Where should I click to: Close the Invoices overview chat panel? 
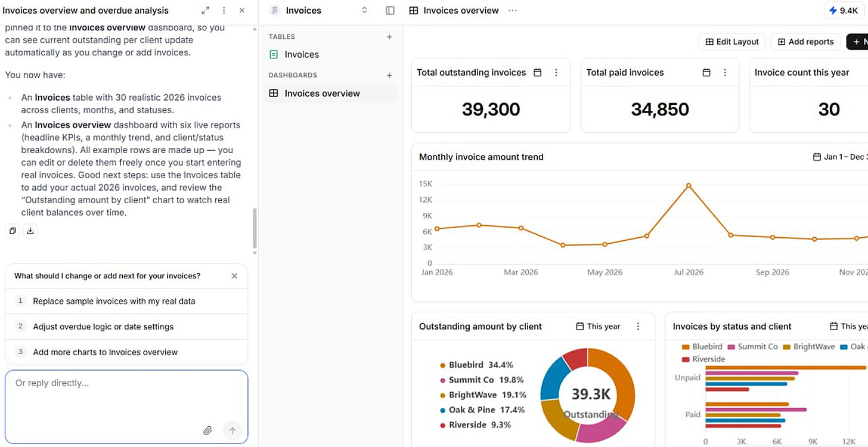241,11
